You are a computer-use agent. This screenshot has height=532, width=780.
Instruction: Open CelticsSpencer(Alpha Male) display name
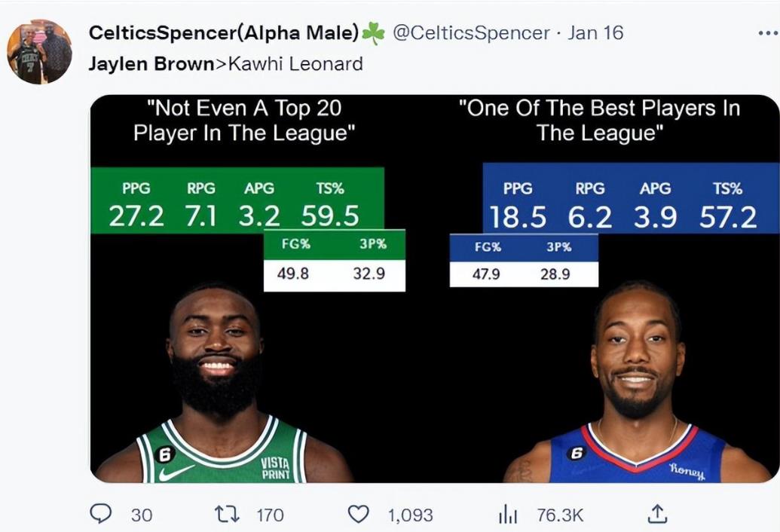coord(223,33)
